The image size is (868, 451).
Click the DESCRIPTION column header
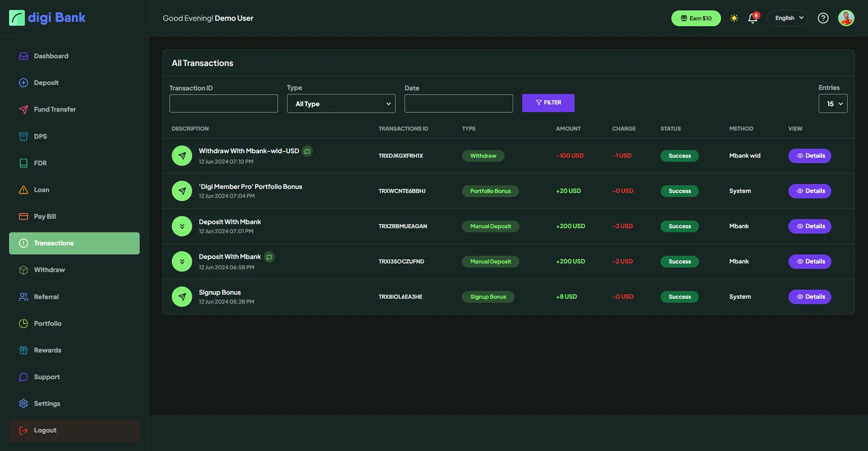point(190,129)
